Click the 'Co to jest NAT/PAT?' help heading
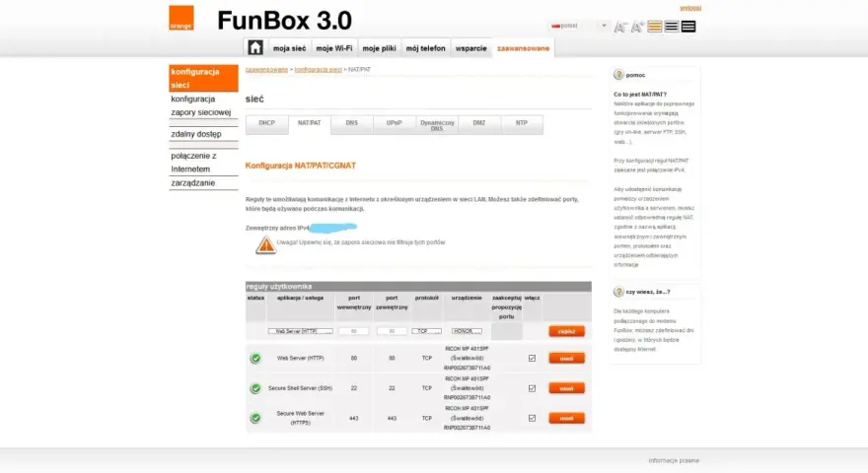Viewport: 868px width, 473px height. [640, 95]
